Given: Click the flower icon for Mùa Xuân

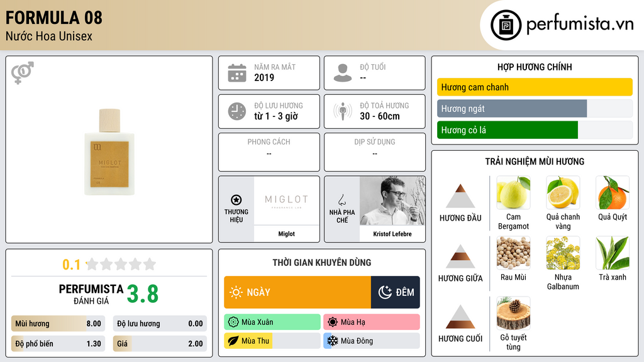Looking at the screenshot, I should (x=233, y=322).
